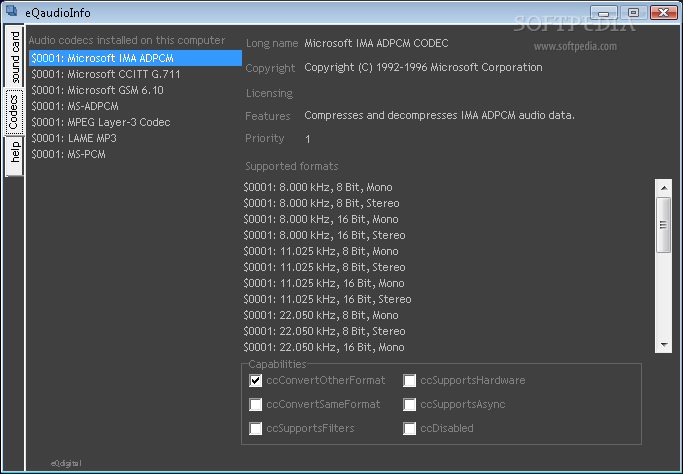Click the Priority value 1
This screenshot has width=683, height=474.
pyautogui.click(x=308, y=139)
